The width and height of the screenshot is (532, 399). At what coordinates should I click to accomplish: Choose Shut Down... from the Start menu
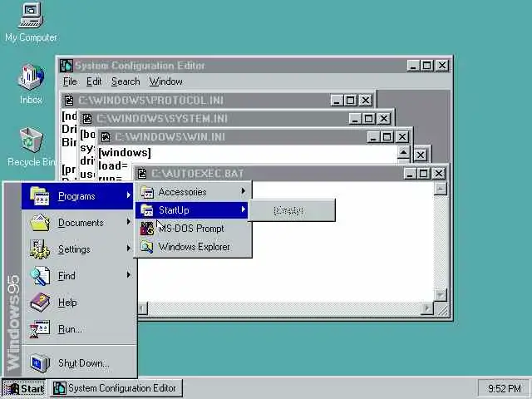tap(77, 363)
